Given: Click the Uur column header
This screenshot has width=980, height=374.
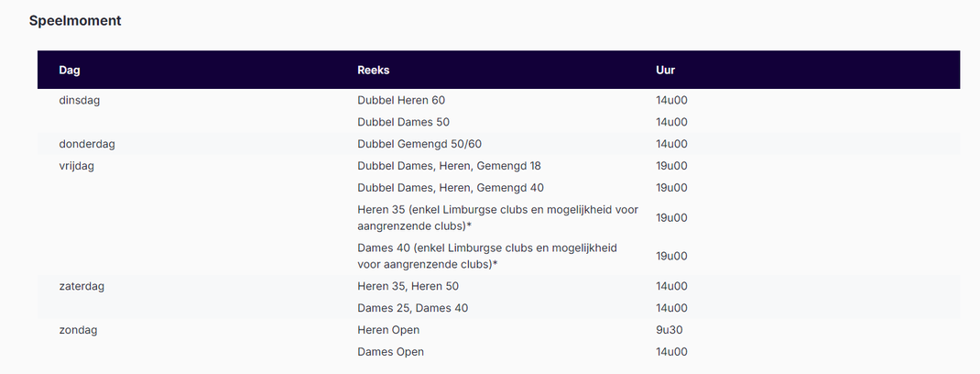Looking at the screenshot, I should [x=666, y=70].
